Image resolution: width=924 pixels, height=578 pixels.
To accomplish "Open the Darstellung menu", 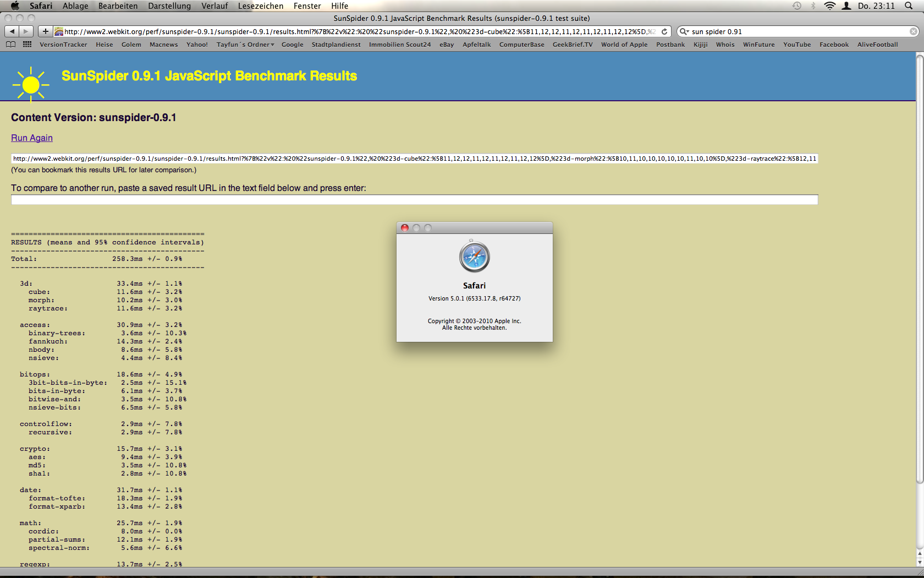I will click(169, 6).
